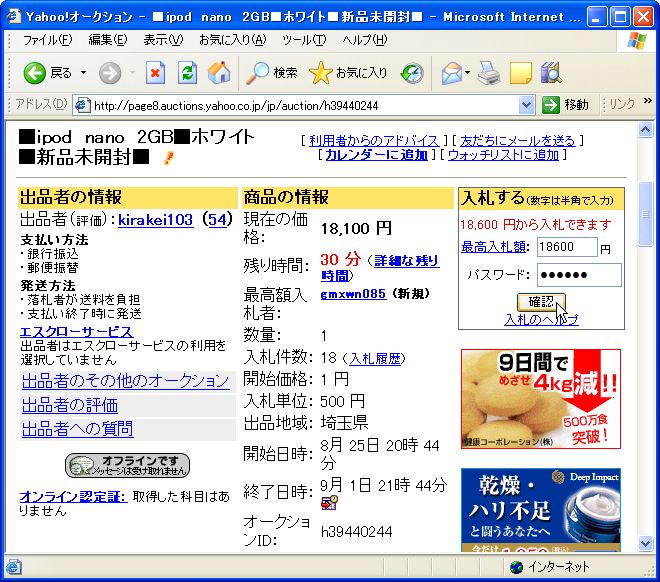Screen dimensions: 660x582
Task: Click カレンダーに追加 link
Action: click(x=376, y=154)
